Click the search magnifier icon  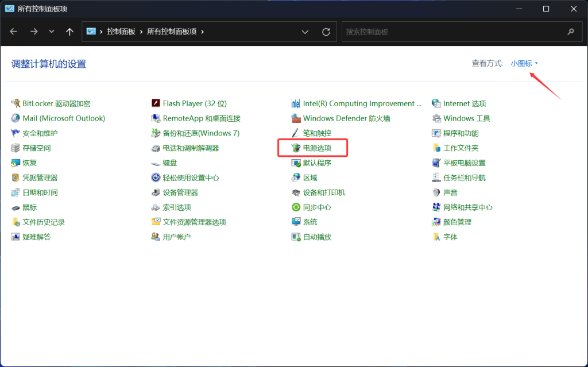(x=571, y=32)
